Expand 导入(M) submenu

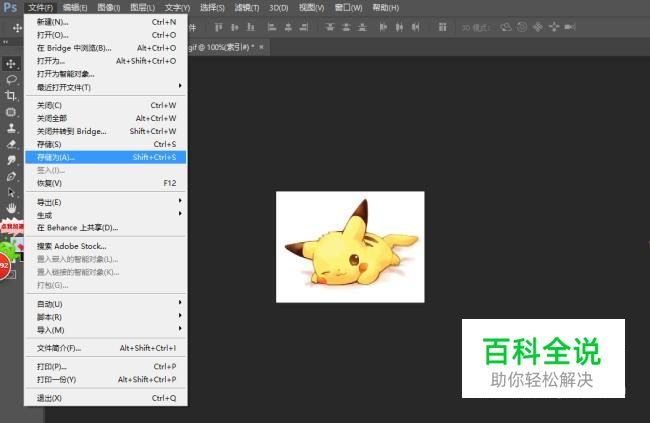[105, 330]
